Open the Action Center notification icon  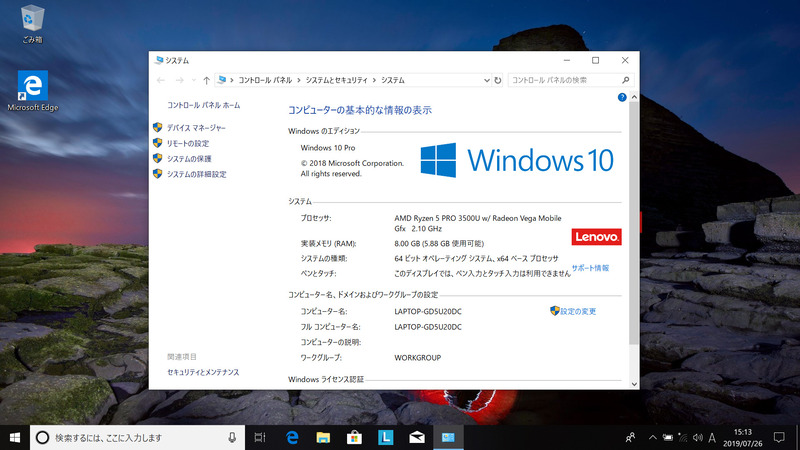coord(779,437)
